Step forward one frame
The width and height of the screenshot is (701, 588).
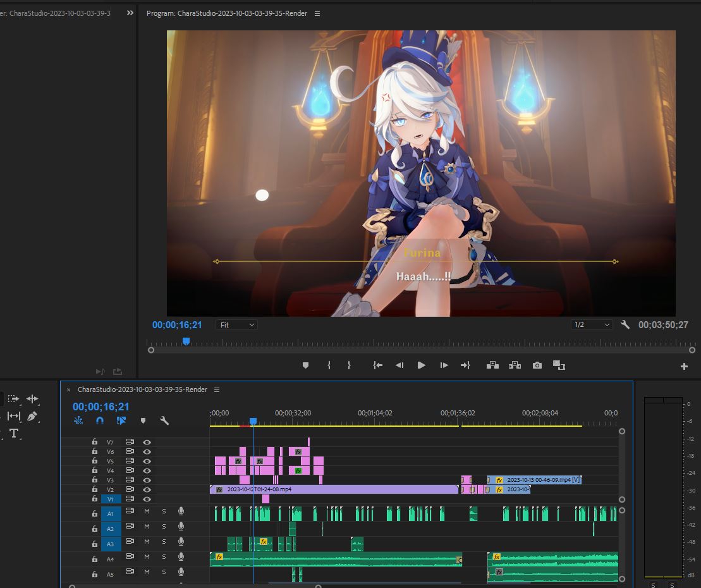[x=444, y=365]
